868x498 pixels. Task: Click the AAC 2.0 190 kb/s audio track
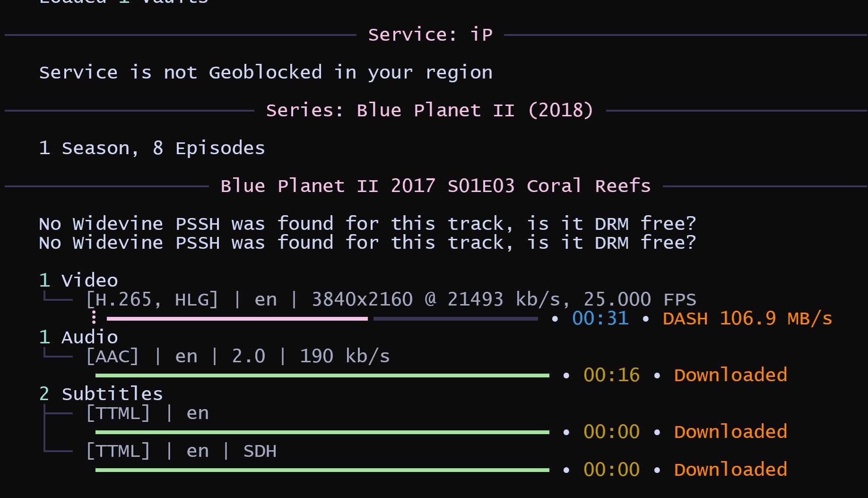pos(238,356)
